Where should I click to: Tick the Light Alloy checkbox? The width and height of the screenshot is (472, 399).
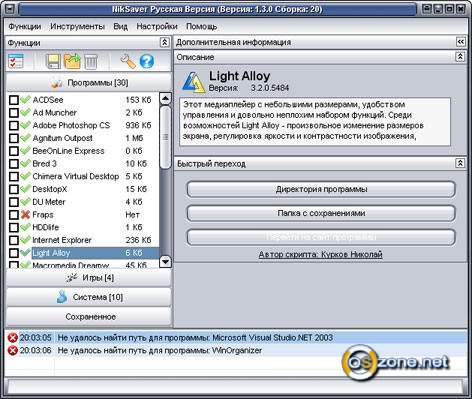tap(14, 253)
